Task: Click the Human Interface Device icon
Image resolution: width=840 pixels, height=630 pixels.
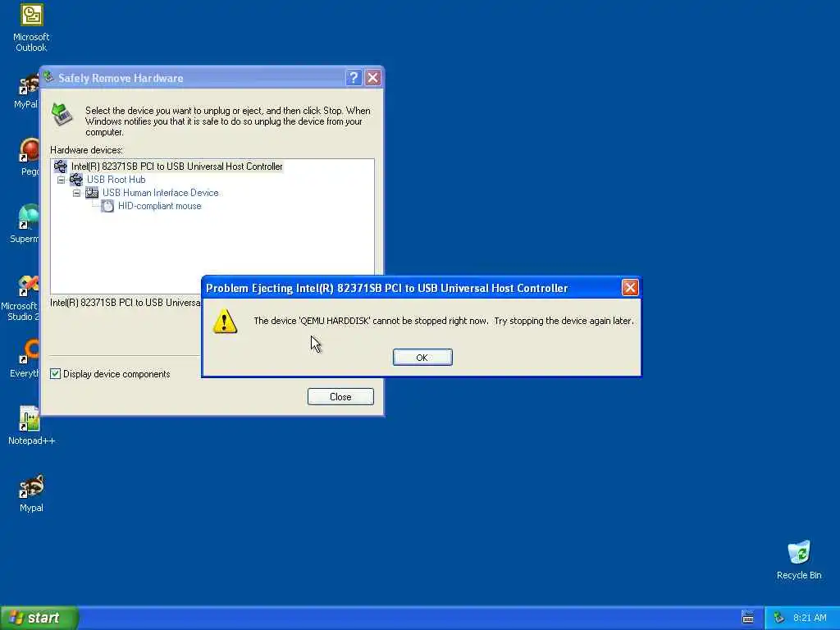Action: point(92,193)
